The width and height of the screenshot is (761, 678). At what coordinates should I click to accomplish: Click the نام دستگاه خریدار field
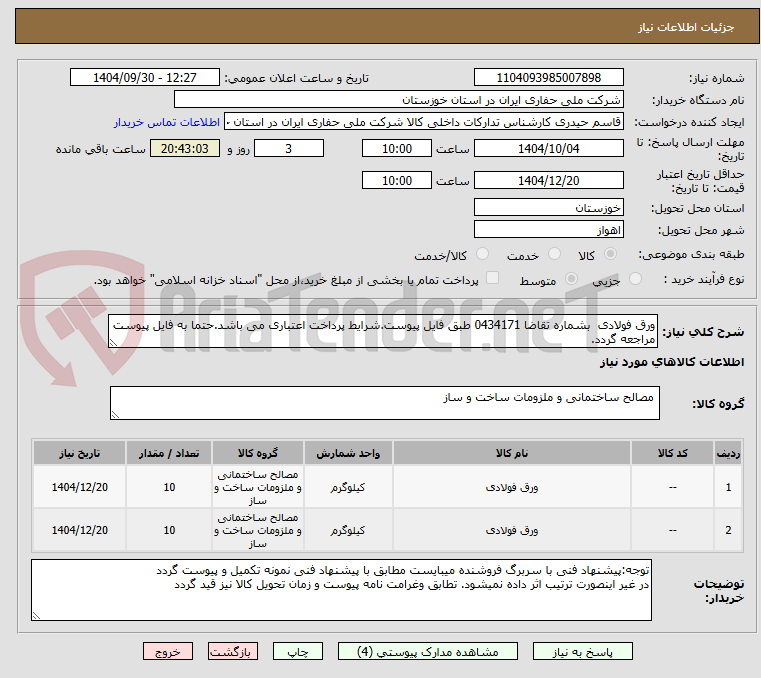398,100
